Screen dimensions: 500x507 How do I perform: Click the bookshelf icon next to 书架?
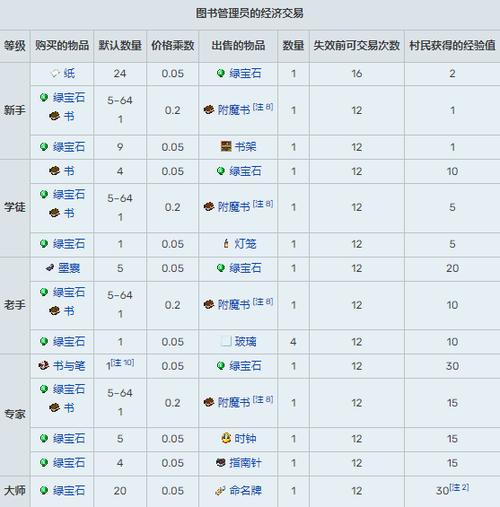pyautogui.click(x=226, y=146)
